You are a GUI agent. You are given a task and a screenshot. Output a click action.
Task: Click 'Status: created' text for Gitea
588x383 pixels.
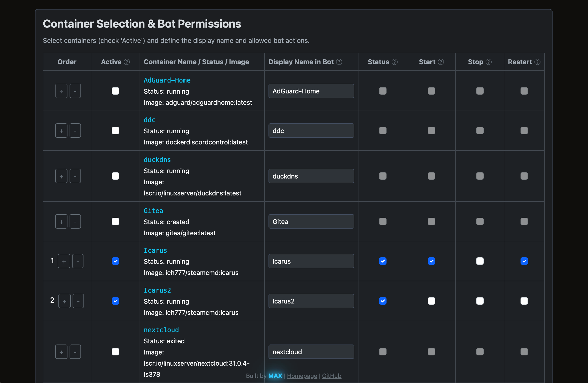click(166, 222)
